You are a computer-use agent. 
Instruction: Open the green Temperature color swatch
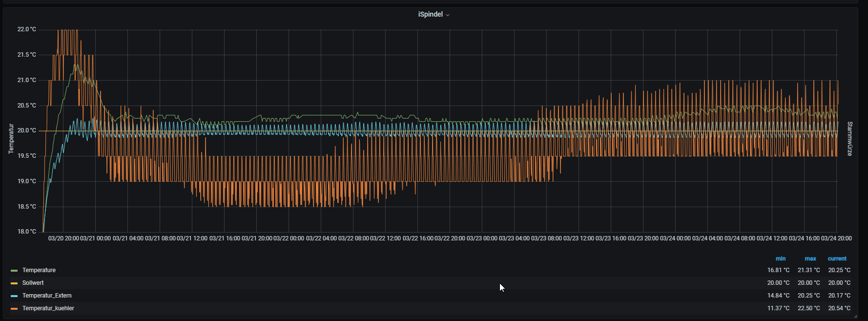(14, 270)
